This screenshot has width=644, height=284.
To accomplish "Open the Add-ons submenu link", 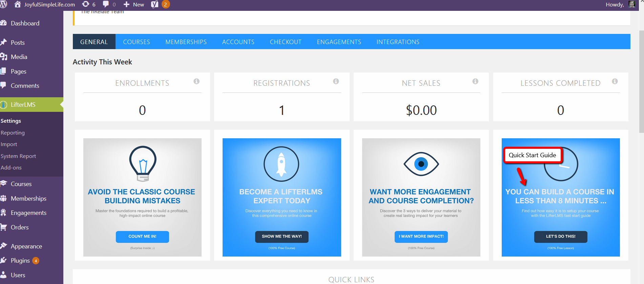I will pyautogui.click(x=11, y=167).
